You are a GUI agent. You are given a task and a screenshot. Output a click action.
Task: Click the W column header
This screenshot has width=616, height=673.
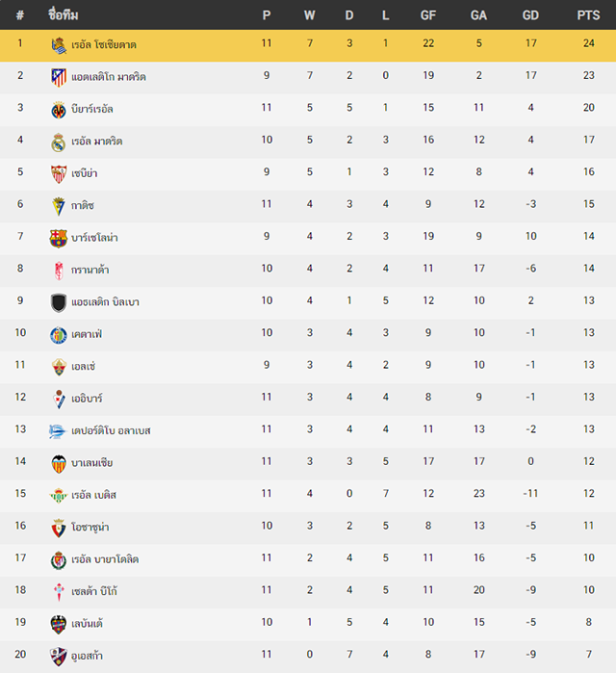[309, 15]
